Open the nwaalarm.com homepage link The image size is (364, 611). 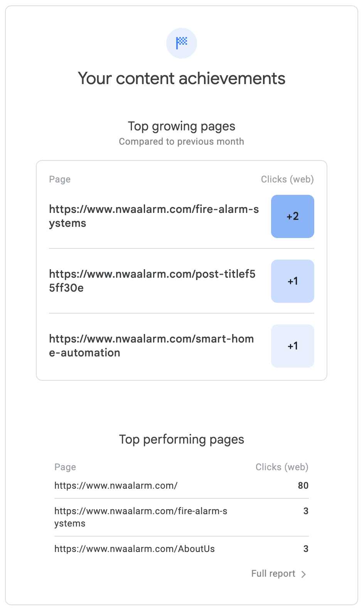pos(116,486)
